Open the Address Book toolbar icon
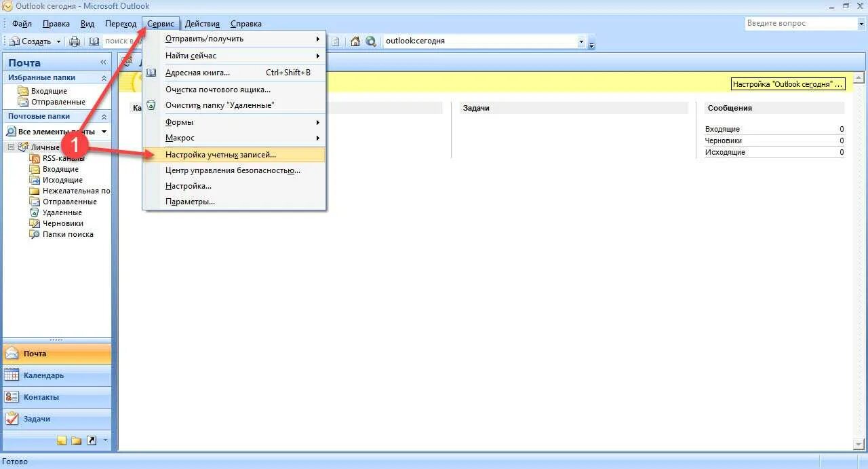The width and height of the screenshot is (868, 469). 94,41
